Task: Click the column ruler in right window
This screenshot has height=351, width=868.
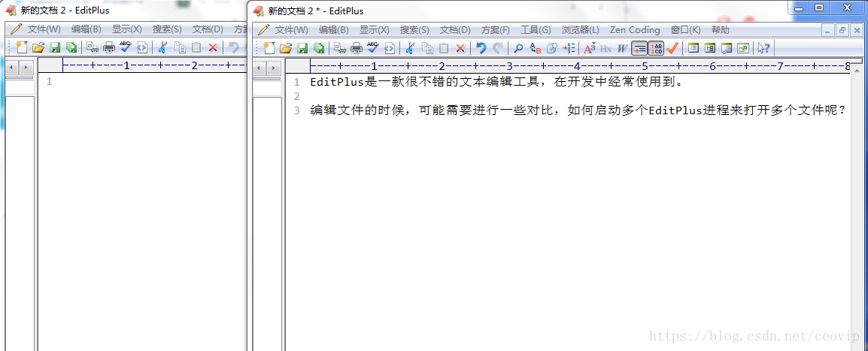Action: tap(580, 66)
